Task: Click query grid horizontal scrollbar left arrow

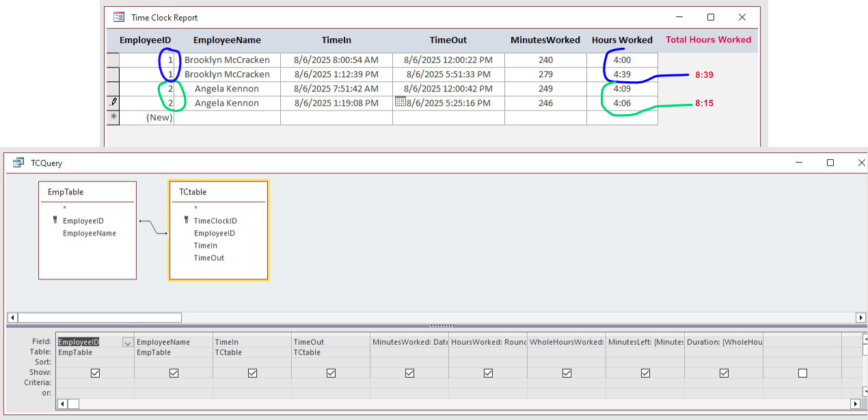Action: click(x=62, y=404)
